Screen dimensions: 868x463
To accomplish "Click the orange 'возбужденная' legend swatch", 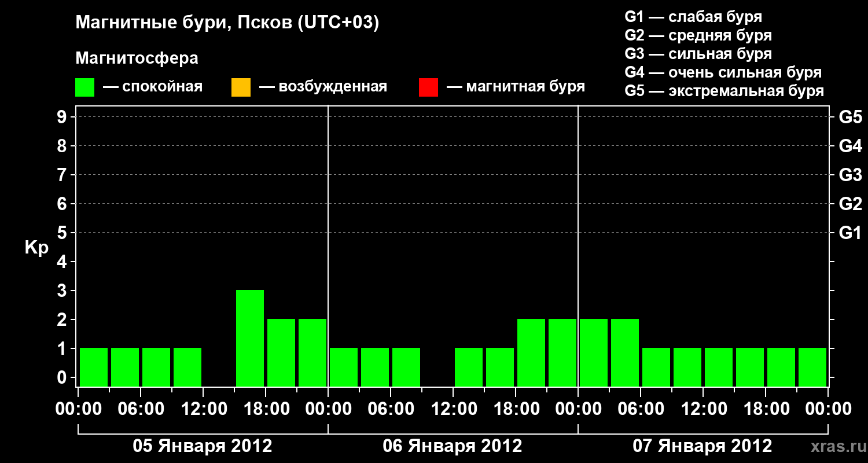I will 241,87.
